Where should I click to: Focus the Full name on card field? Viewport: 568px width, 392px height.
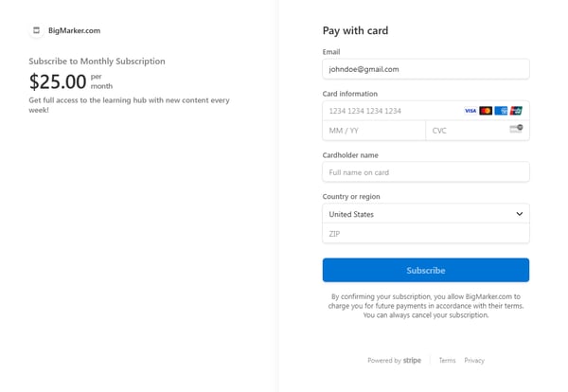pyautogui.click(x=426, y=172)
